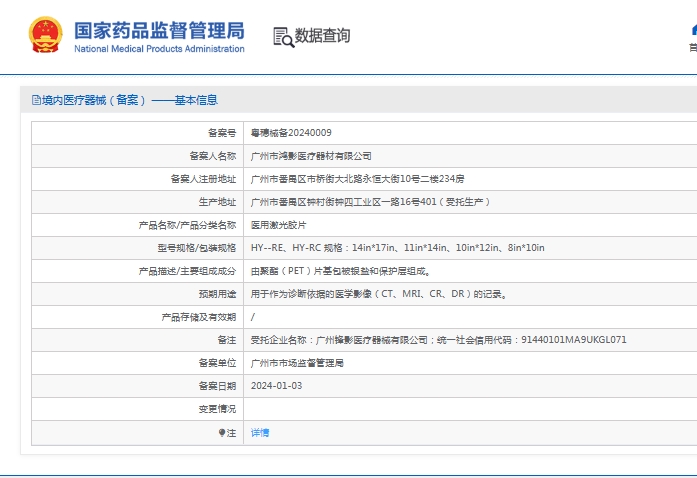
Task: Click the 预期用途 row label
Action: [217, 294]
